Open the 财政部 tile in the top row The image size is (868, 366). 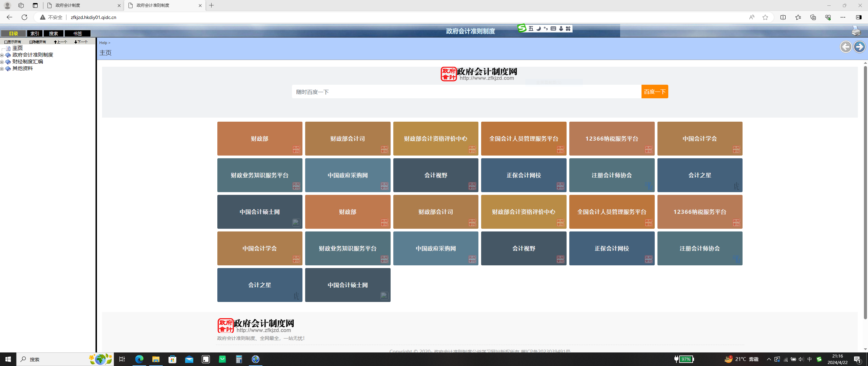click(260, 139)
